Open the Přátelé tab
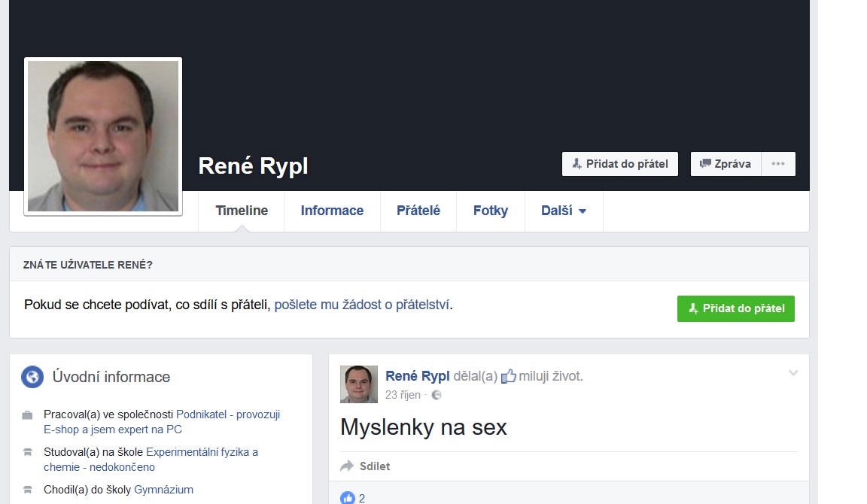Viewport: 867px width, 504px height. [418, 211]
